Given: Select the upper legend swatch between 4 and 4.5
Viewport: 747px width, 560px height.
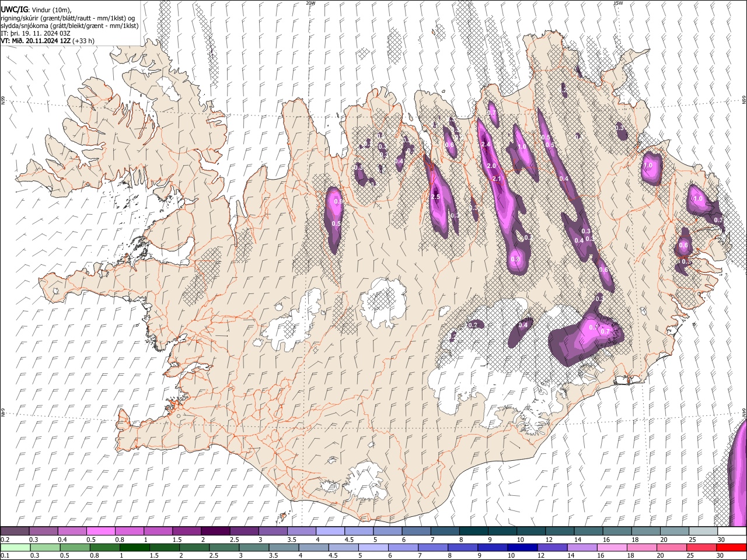Looking at the screenshot, I should (x=330, y=531).
